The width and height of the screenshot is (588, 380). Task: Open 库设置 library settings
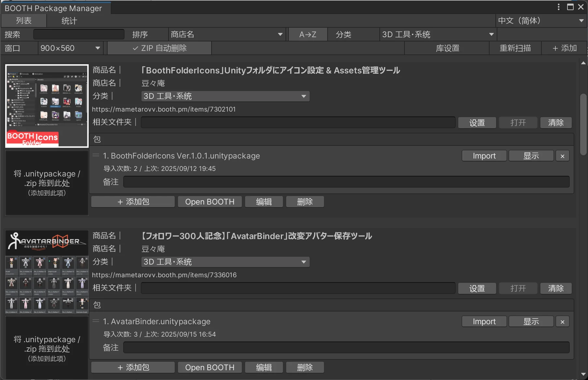pyautogui.click(x=448, y=48)
